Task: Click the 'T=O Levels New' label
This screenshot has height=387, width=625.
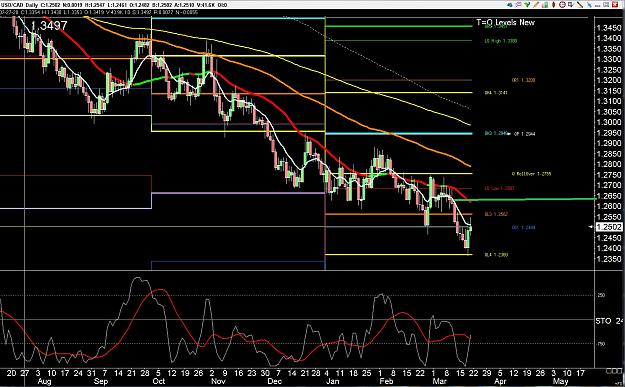Action: [x=505, y=22]
